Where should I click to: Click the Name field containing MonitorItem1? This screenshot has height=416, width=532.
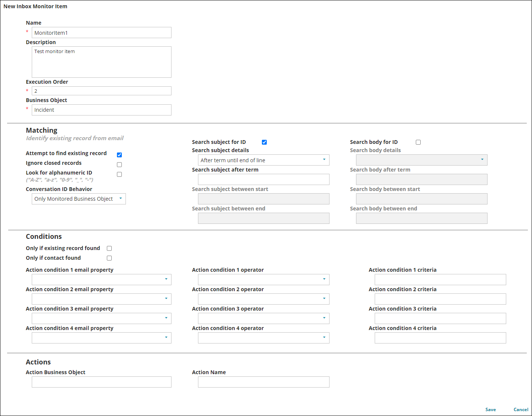coord(101,33)
